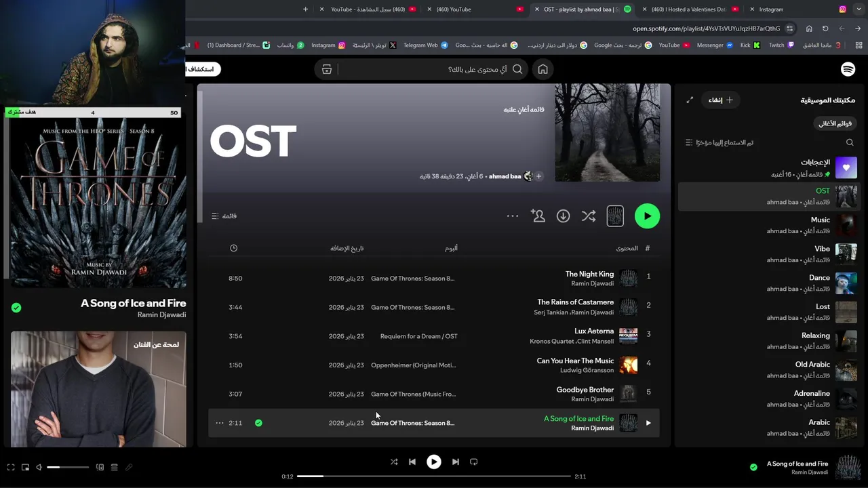The image size is (868, 488).
Task: Click the lyrics microphone icon
Action: 129,467
